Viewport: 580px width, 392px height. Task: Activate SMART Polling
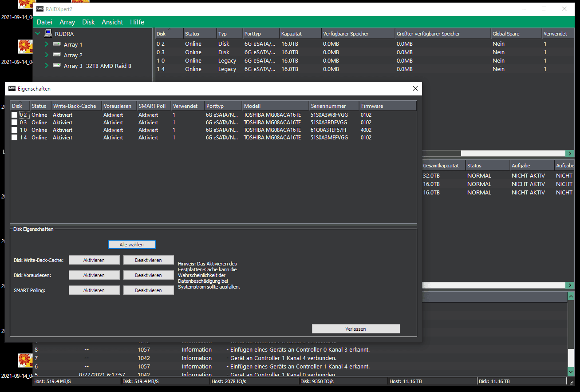click(x=94, y=290)
